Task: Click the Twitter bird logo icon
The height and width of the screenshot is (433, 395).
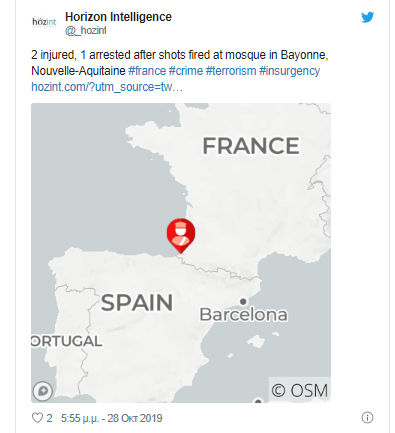Action: point(367,17)
